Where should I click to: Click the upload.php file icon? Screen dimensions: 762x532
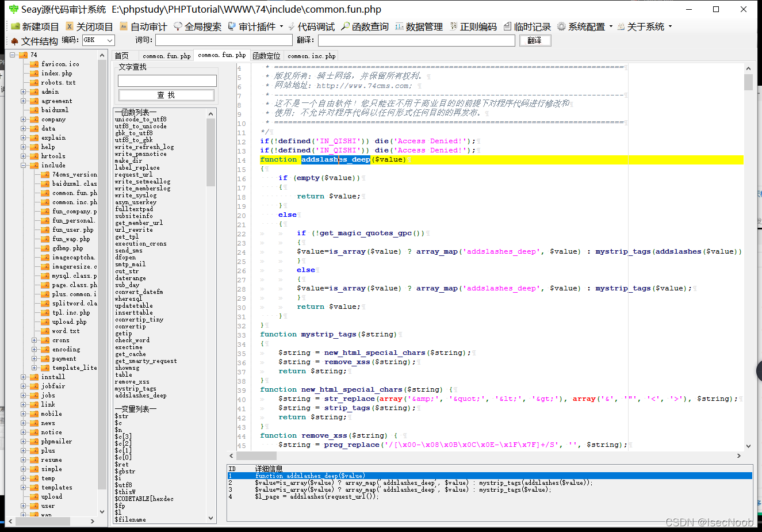[x=45, y=322]
